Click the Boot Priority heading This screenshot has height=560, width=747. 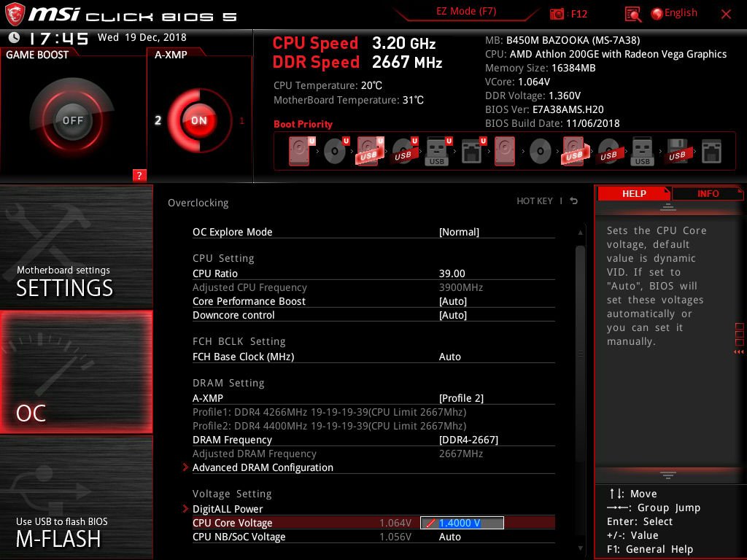303,124
